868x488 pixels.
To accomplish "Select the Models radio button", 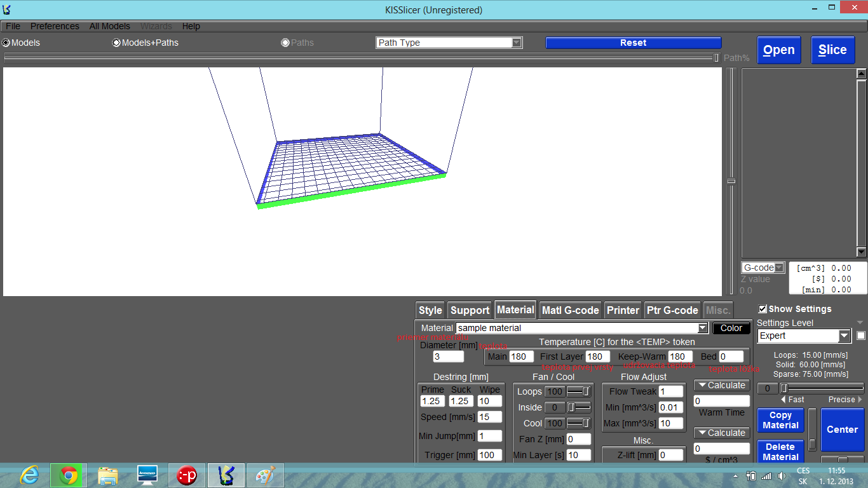I will tap(6, 43).
